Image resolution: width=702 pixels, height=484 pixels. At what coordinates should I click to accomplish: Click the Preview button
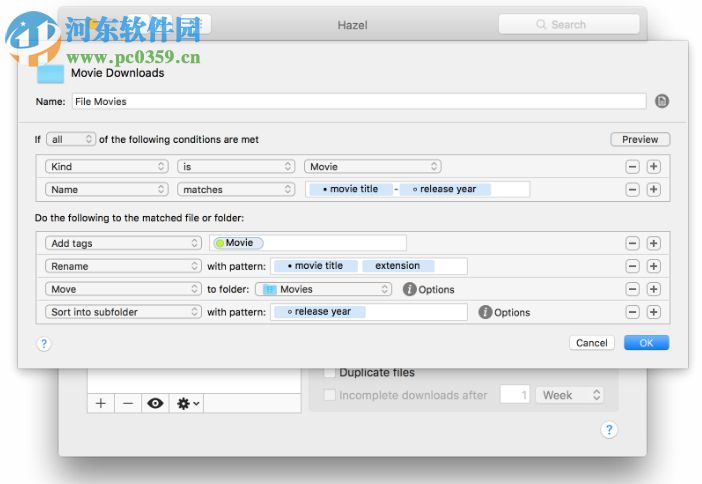tap(640, 139)
